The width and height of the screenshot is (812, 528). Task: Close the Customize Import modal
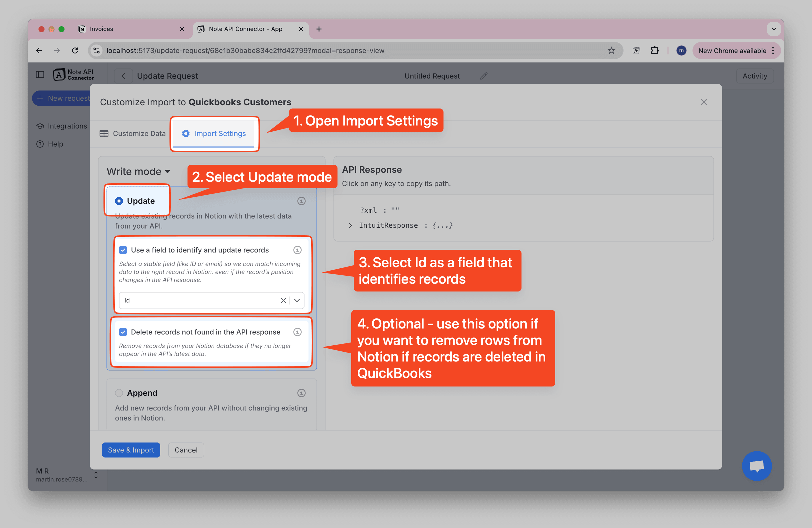pos(703,102)
